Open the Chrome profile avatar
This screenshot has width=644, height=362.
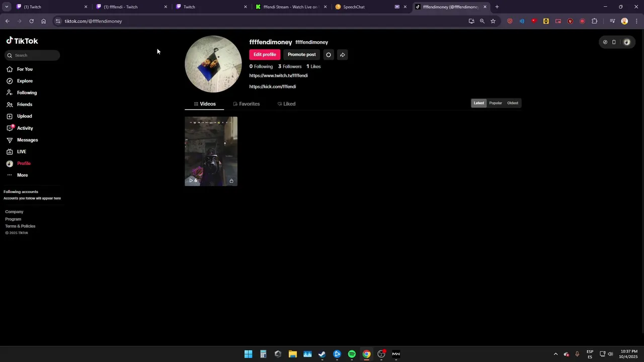(x=624, y=21)
